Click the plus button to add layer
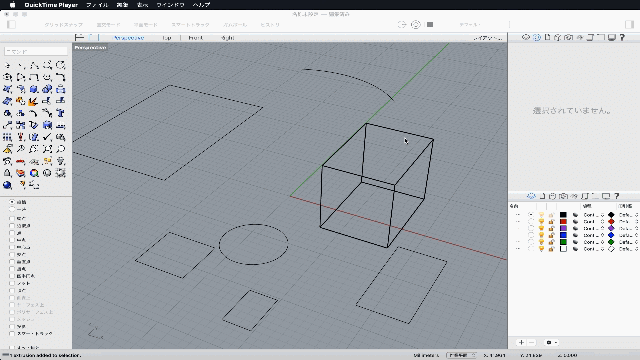 tap(521, 342)
